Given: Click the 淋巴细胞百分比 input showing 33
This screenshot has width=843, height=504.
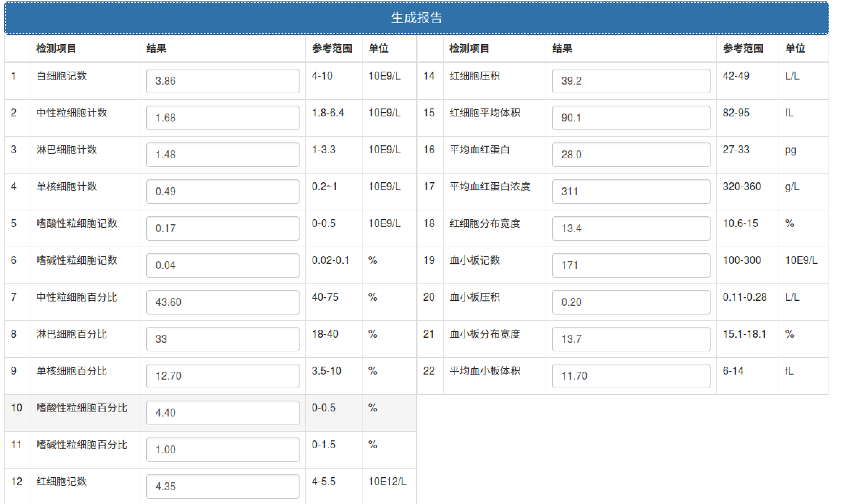Looking at the screenshot, I should tap(222, 339).
